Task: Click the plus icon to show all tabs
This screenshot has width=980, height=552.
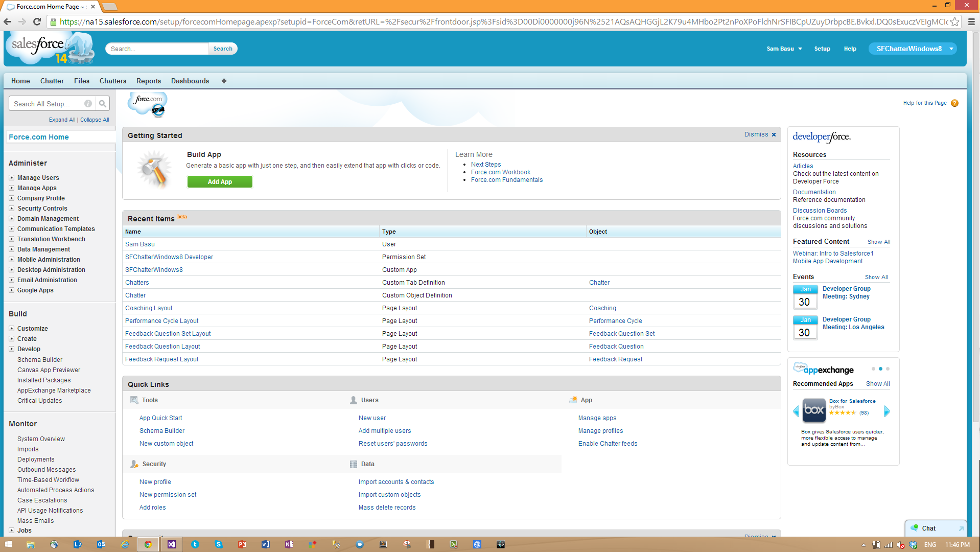Action: [224, 81]
